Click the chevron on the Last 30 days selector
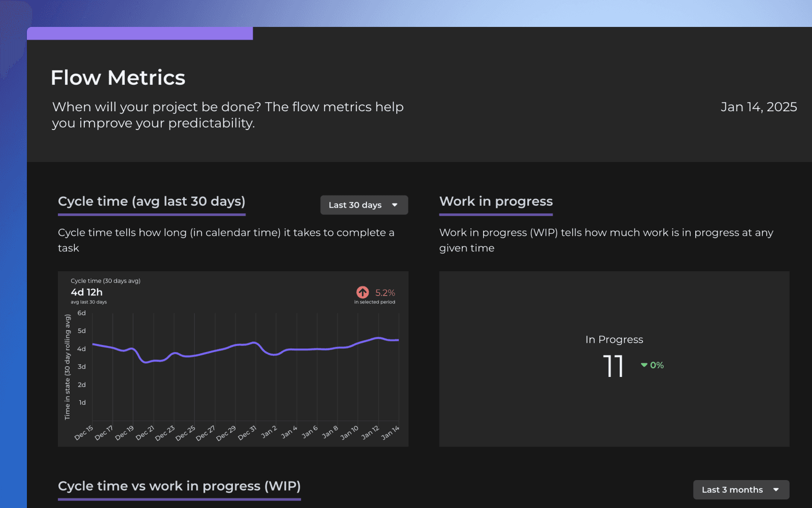Image resolution: width=812 pixels, height=508 pixels. (x=395, y=205)
